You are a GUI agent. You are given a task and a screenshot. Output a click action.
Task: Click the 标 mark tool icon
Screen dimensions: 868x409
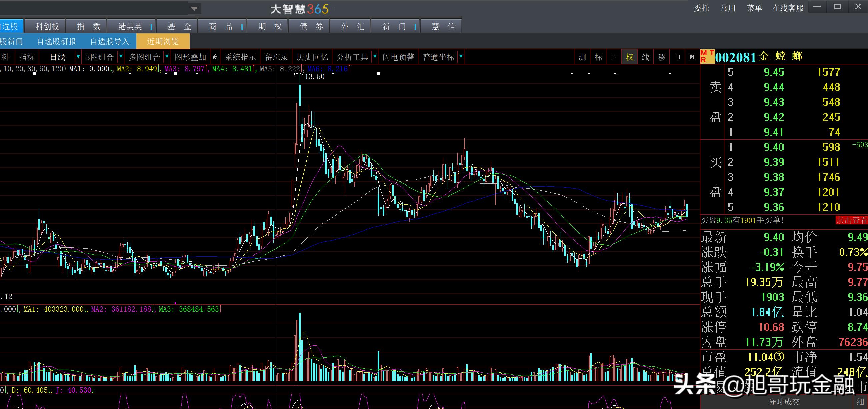598,57
